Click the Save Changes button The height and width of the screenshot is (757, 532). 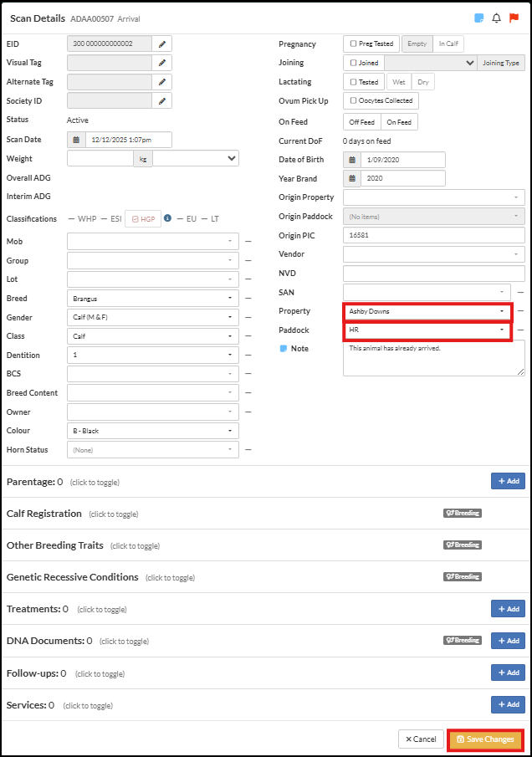485,739
